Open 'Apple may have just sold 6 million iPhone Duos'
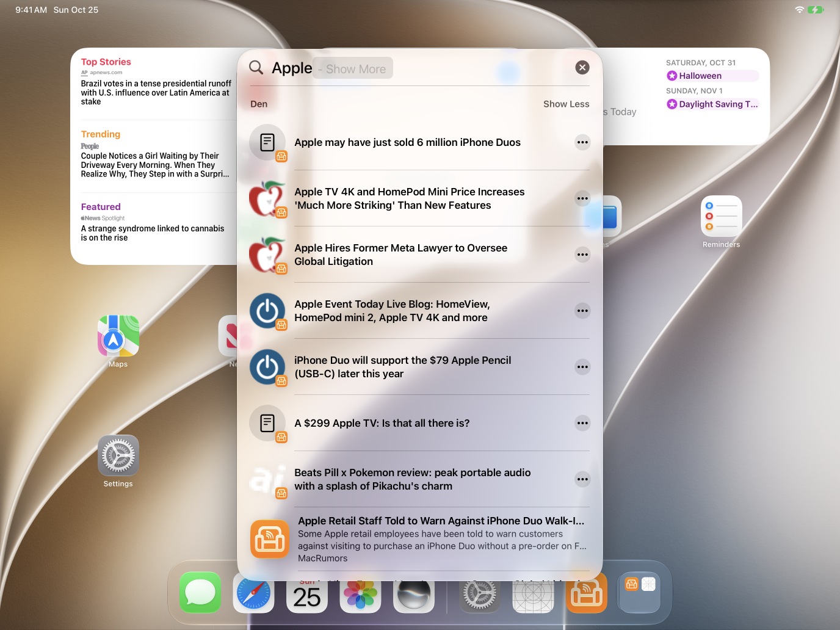Screen dimensions: 840x630 407,142
